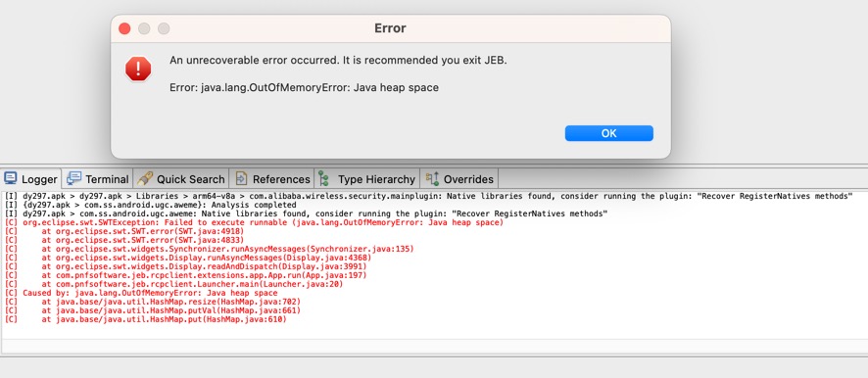
Task: Click stack line Launcher.main(Launcher.java:20)
Action: [x=173, y=284]
